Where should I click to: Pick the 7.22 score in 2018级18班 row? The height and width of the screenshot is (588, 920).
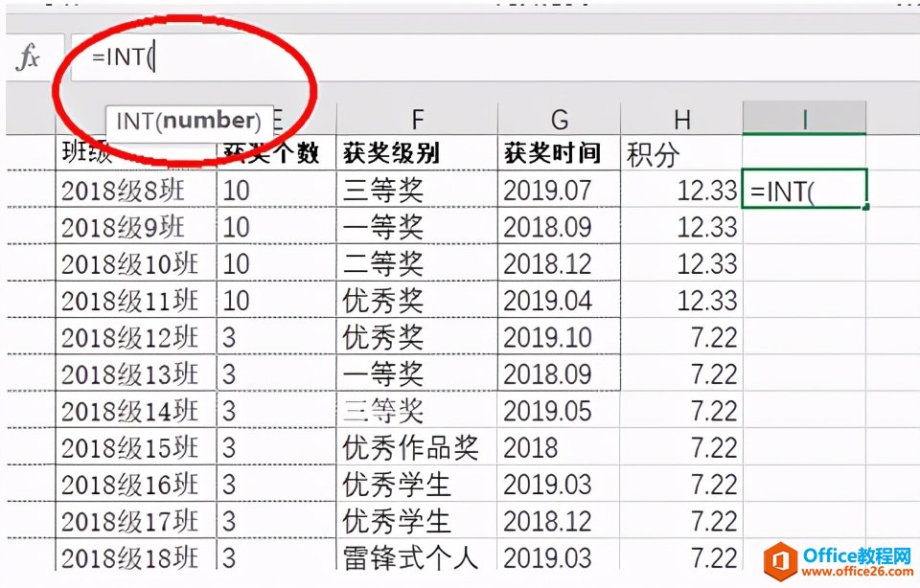681,555
